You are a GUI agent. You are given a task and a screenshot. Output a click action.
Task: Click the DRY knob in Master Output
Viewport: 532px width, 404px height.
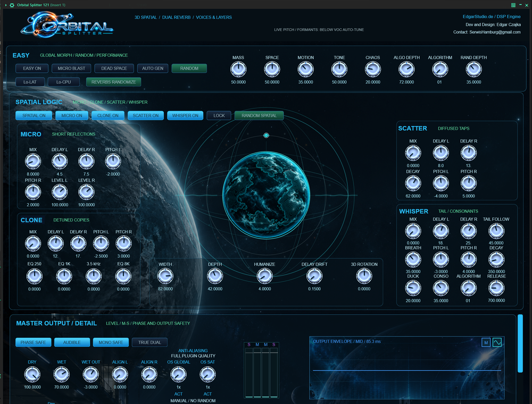pos(32,375)
